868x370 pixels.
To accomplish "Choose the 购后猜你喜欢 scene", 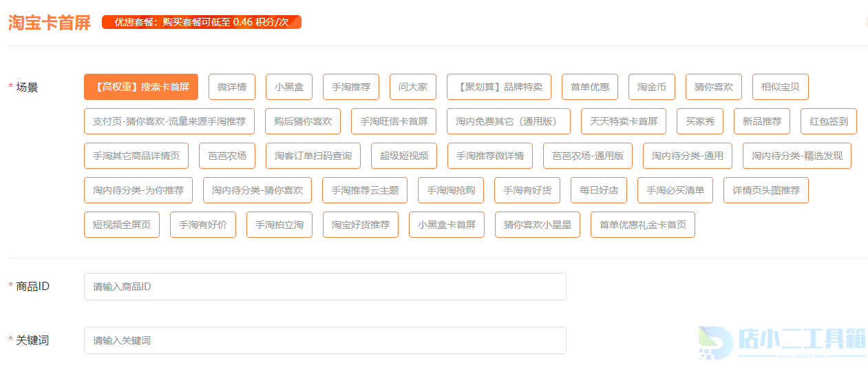I will click(x=303, y=121).
